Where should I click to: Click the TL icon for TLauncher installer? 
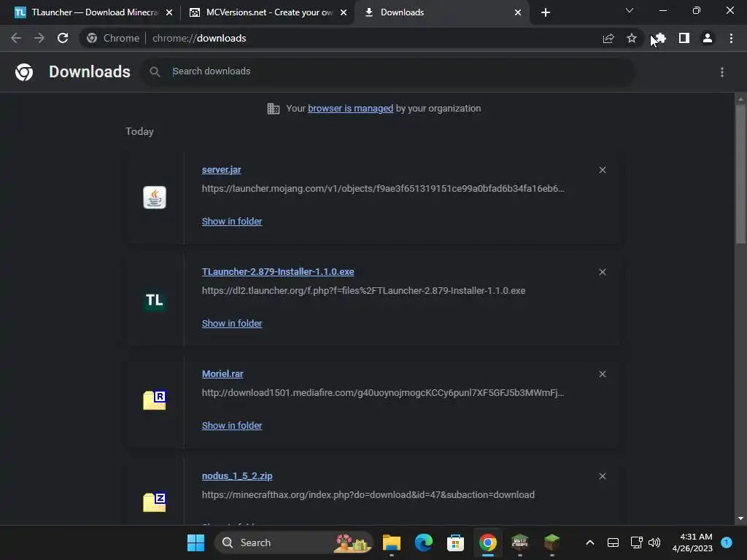coord(155,300)
